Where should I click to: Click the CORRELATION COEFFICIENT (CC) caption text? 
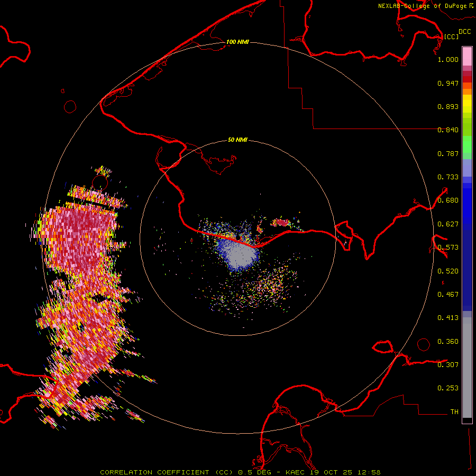pyautogui.click(x=166, y=472)
